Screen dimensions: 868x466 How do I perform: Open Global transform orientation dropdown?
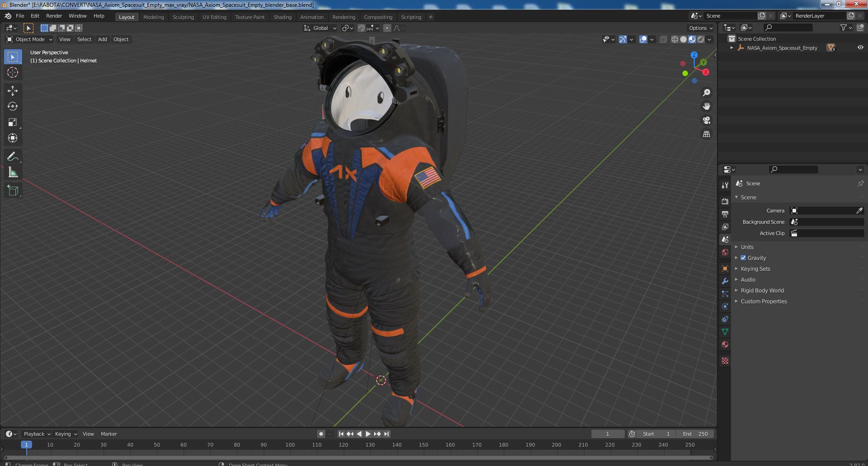[x=320, y=28]
